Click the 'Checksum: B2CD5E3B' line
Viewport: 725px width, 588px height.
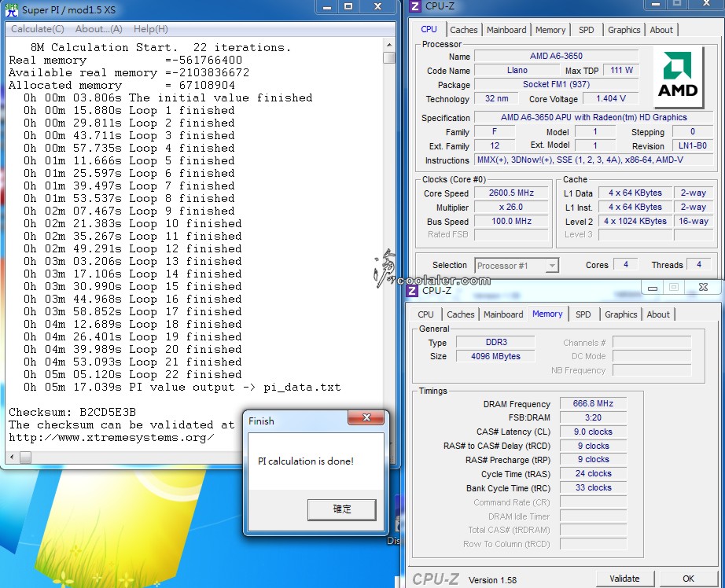(72, 413)
